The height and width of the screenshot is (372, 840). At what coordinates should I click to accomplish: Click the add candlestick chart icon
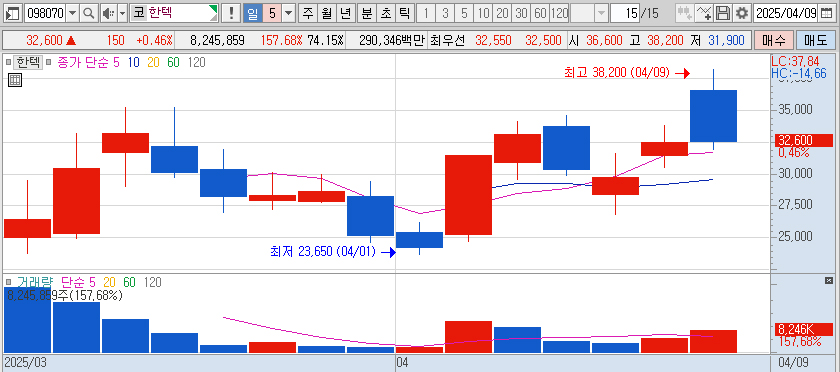[684, 13]
